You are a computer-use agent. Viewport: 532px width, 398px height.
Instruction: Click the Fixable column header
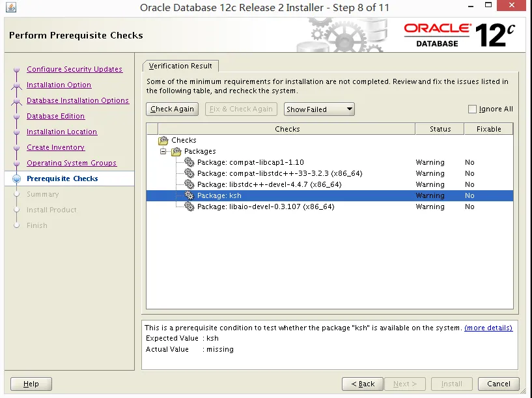pyautogui.click(x=488, y=129)
